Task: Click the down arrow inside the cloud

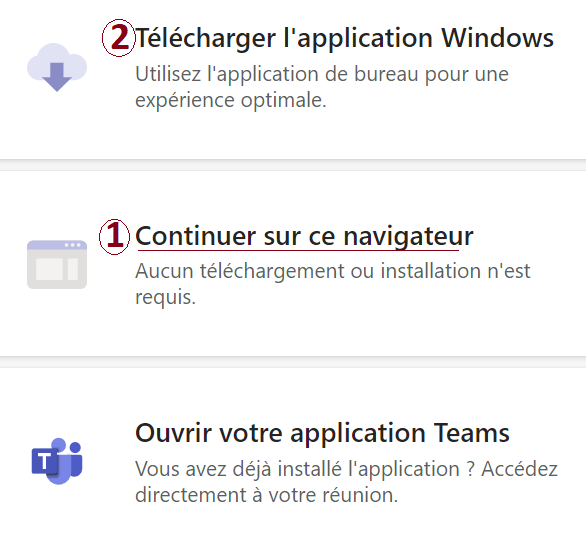Action: [57, 77]
